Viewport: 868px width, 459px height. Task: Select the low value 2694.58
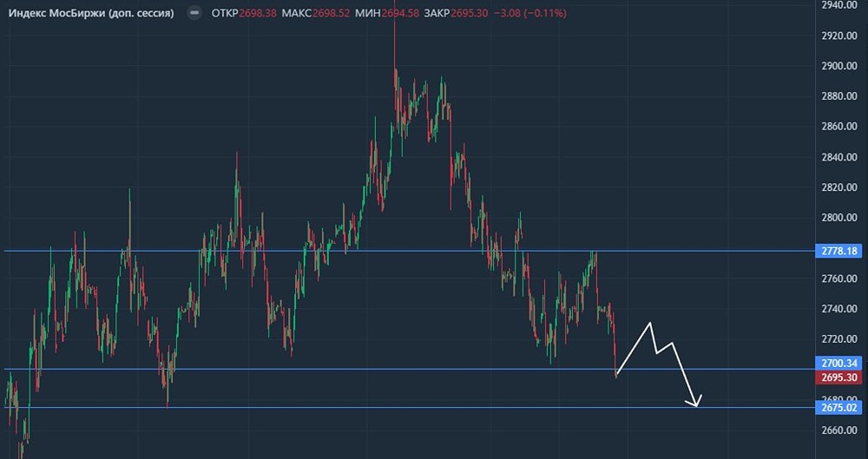tap(399, 13)
